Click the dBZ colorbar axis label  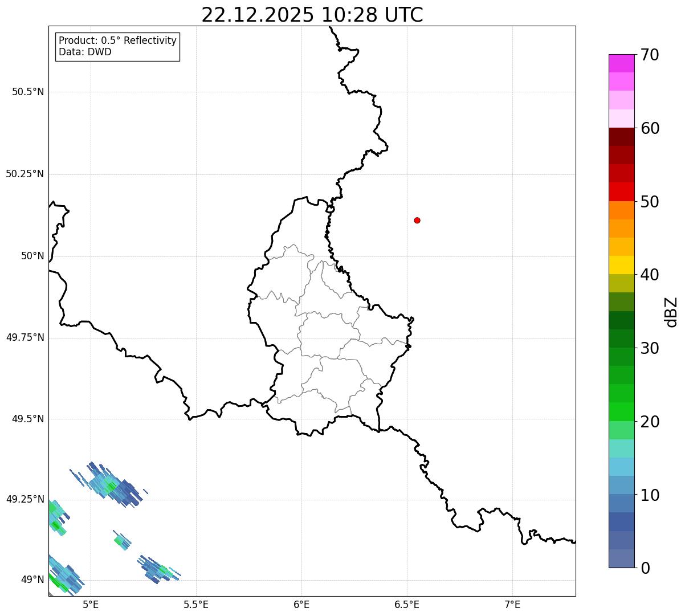[x=671, y=312]
